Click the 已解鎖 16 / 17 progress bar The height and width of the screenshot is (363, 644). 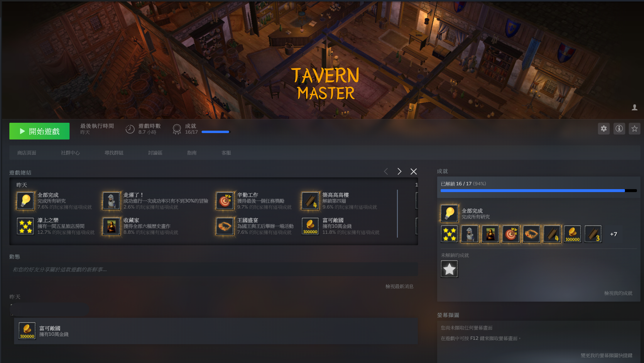[539, 191]
